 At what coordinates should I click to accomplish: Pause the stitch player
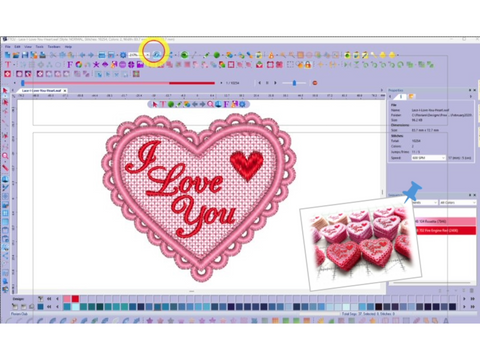267,83
